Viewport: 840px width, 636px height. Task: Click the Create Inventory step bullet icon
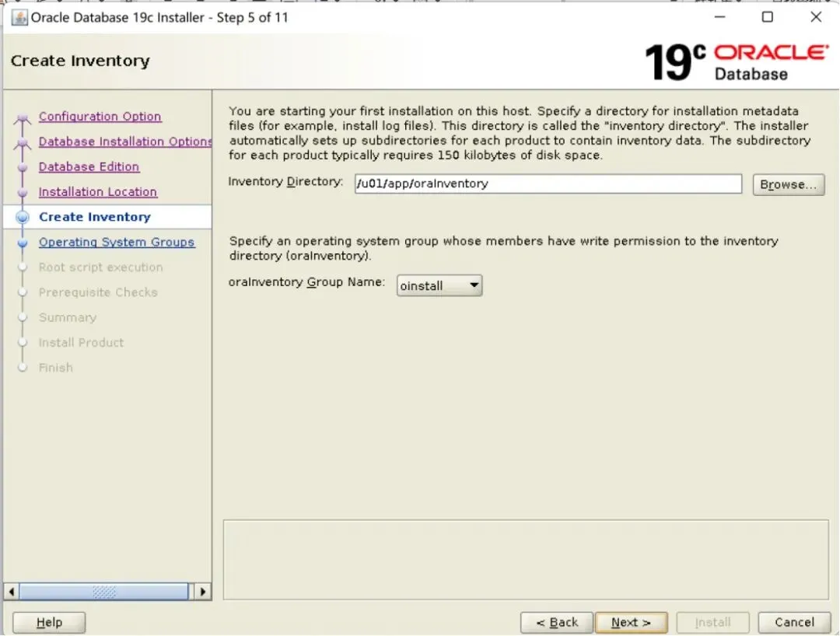23,217
